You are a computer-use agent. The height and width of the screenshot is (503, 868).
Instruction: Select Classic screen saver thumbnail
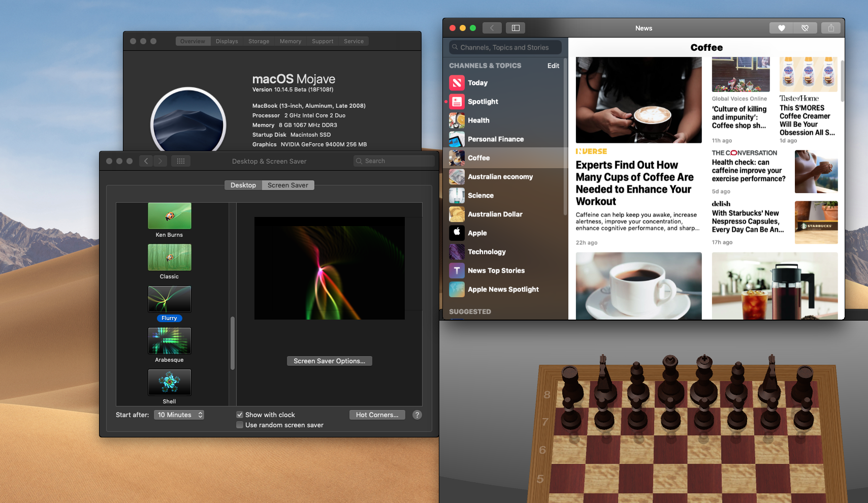click(x=170, y=257)
